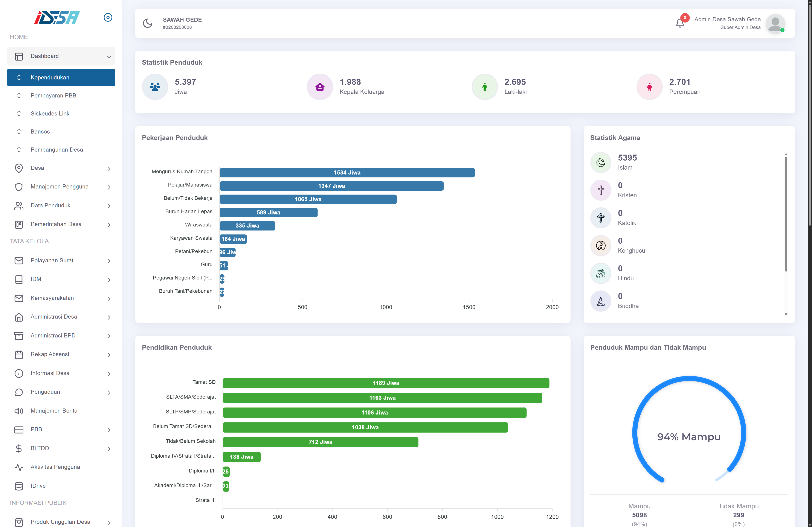Image resolution: width=812 pixels, height=527 pixels.
Task: Select Pembayaran PBB menu item
Action: pyautogui.click(x=53, y=96)
